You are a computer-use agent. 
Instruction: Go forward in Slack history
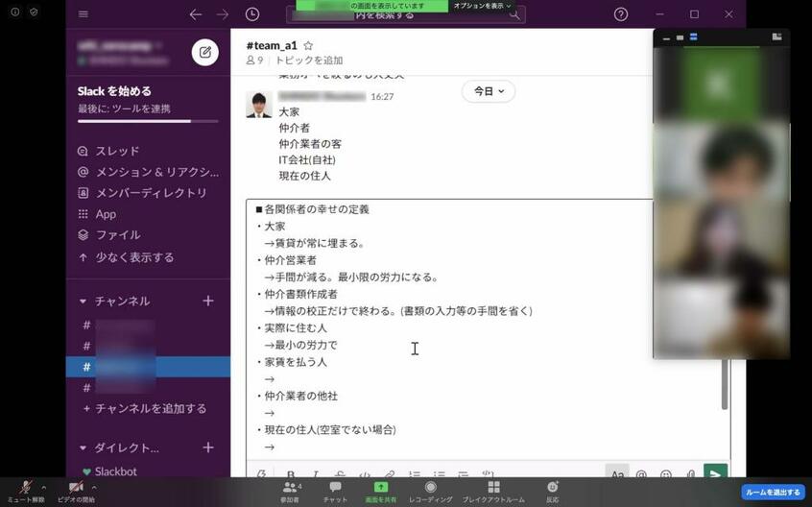(223, 14)
